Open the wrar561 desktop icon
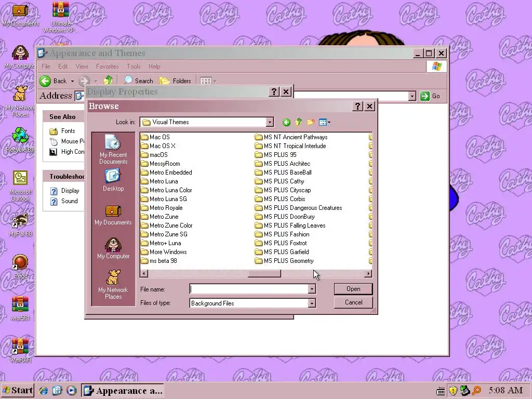Screen dimensions: 532x399 point(20,309)
